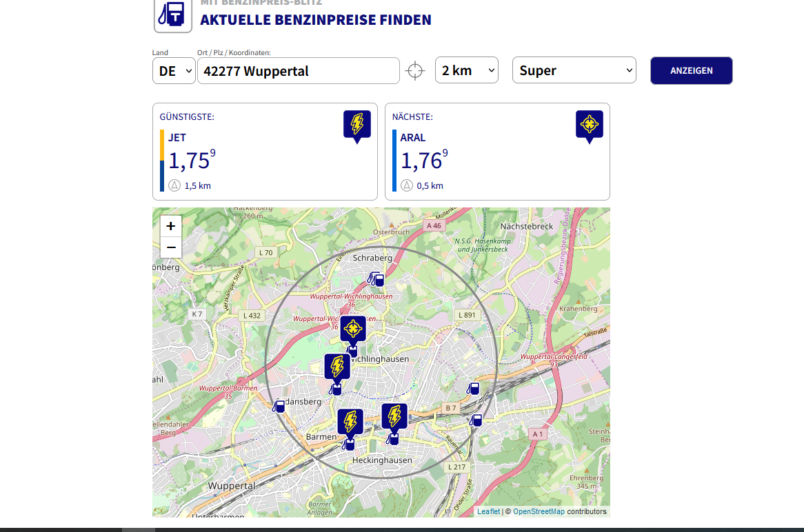Zoom in on the map with the plus button

(x=171, y=226)
